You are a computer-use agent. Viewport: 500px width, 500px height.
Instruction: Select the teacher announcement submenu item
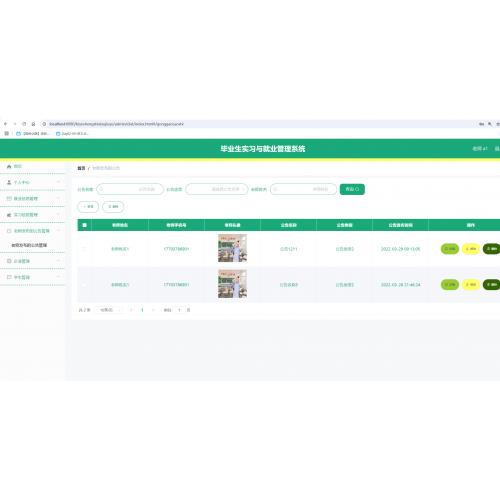tap(29, 245)
